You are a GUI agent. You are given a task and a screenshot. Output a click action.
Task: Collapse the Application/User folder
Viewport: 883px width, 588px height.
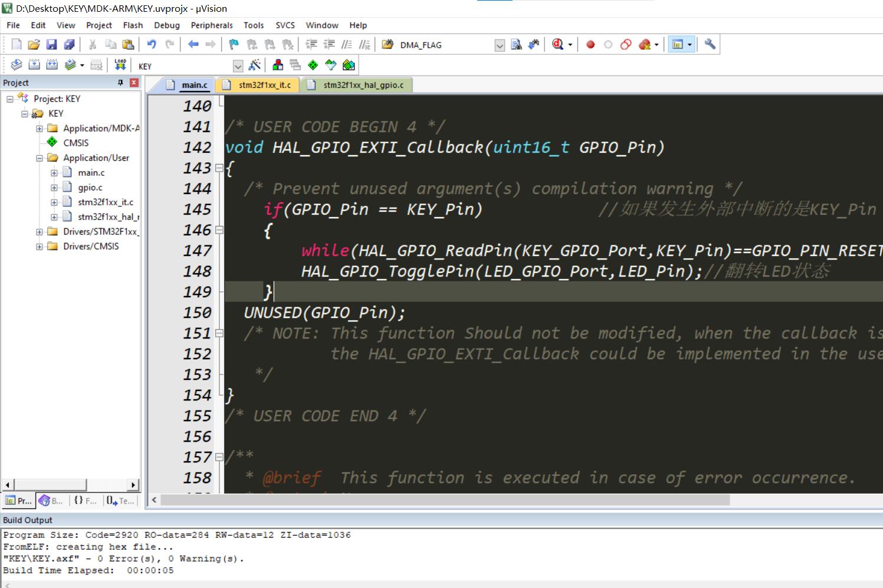coord(40,158)
